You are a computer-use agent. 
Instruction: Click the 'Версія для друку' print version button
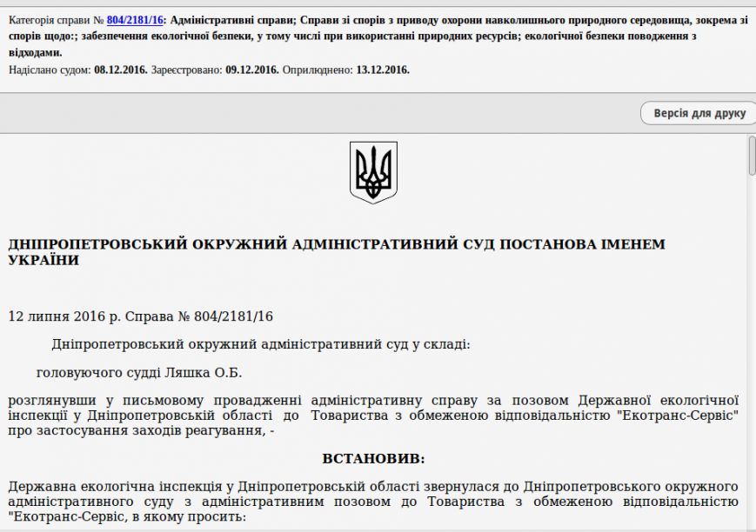click(x=699, y=113)
